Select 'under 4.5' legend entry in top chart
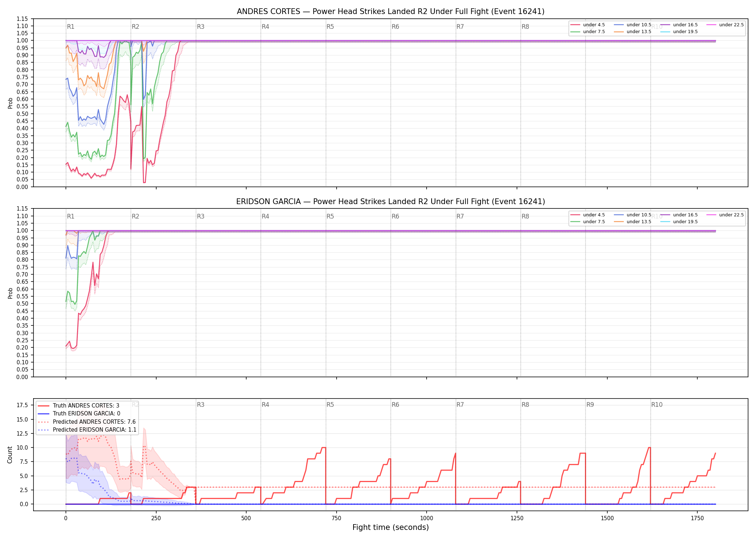Image resolution: width=756 pixels, height=540 pixels. point(588,25)
